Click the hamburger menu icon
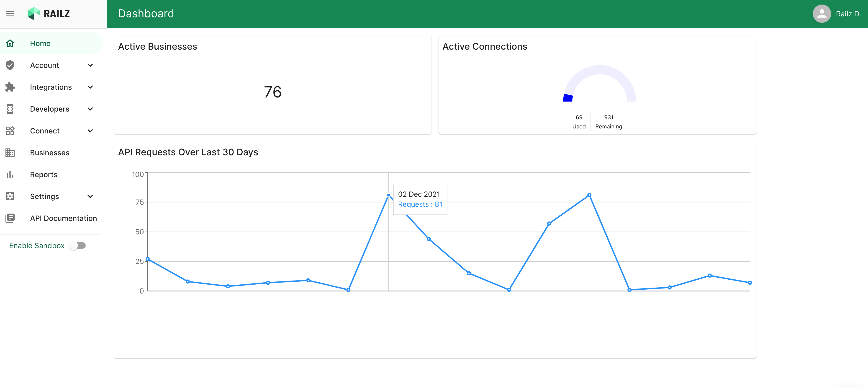 [x=10, y=14]
